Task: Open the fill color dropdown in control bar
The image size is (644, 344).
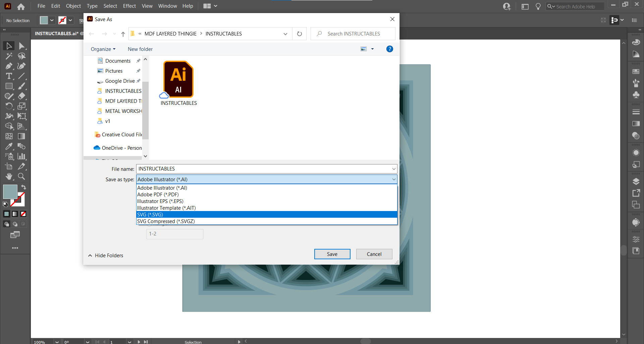Action: (52, 20)
